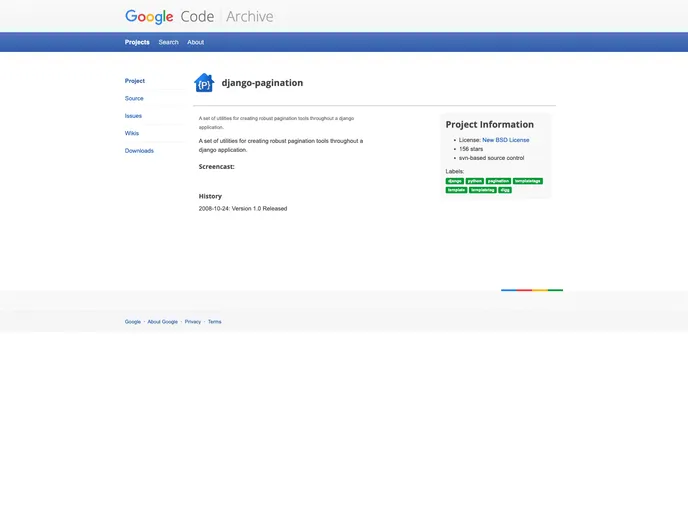
Task: Click the digg label tag
Action: pyautogui.click(x=505, y=190)
